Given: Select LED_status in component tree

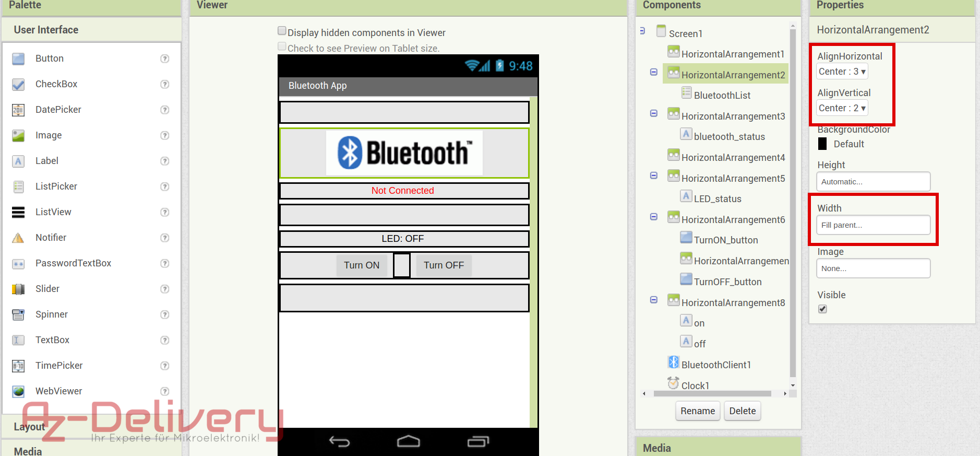Looking at the screenshot, I should pyautogui.click(x=718, y=198).
